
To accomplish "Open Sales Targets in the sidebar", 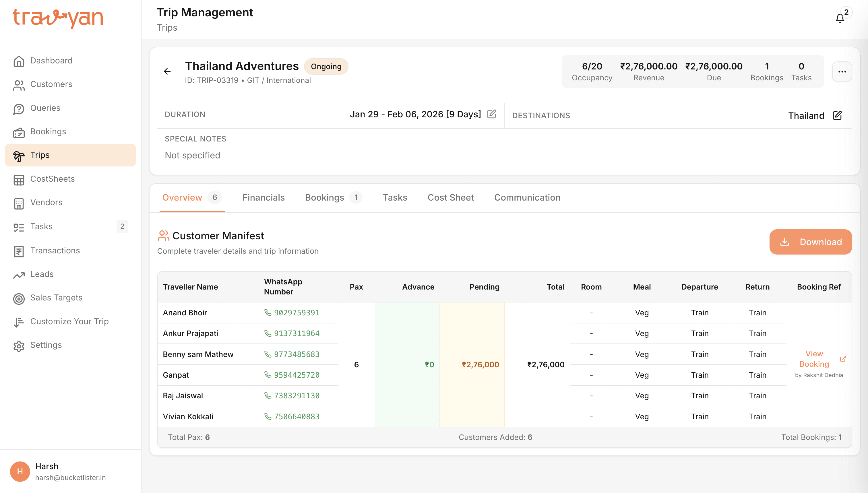I will [56, 298].
